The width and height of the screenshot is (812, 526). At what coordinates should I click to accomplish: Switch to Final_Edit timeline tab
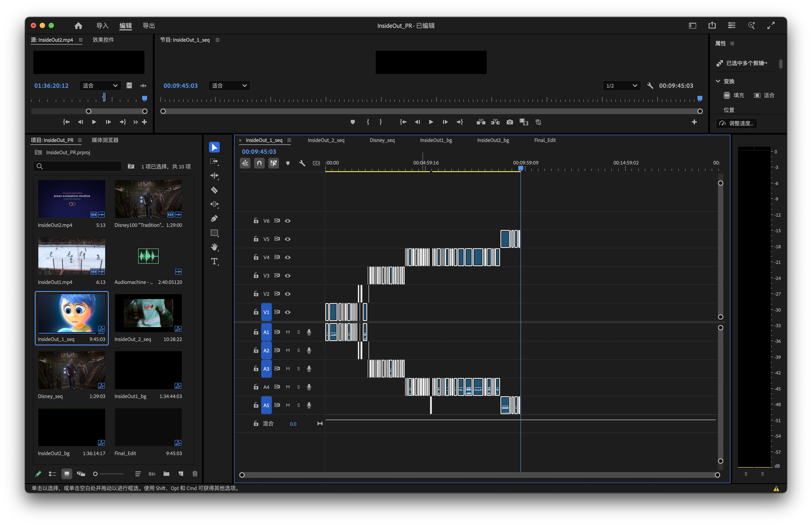pos(545,140)
